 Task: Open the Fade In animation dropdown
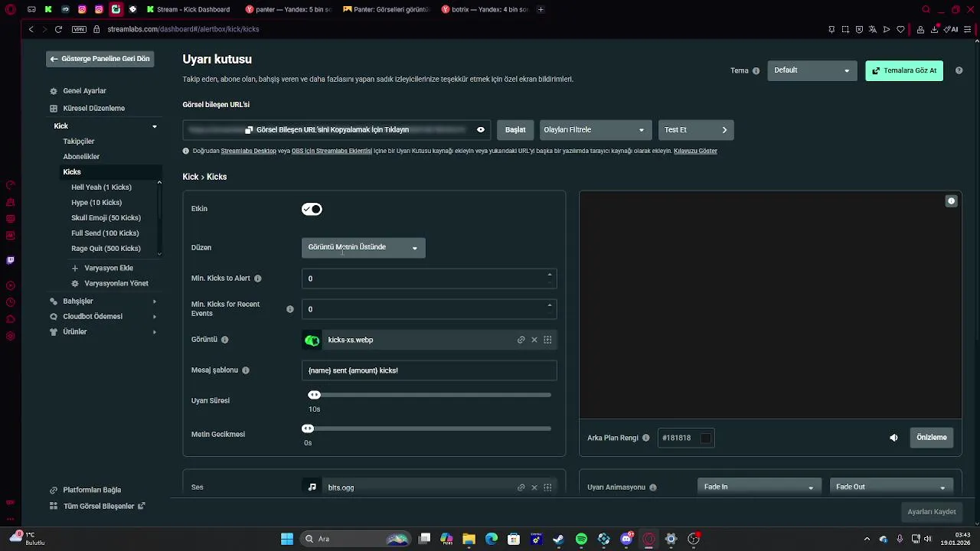(758, 487)
